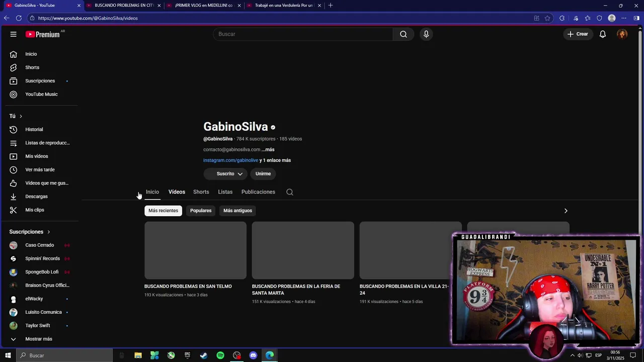Open the YouTube account avatar menu
644x362 pixels.
click(x=622, y=34)
